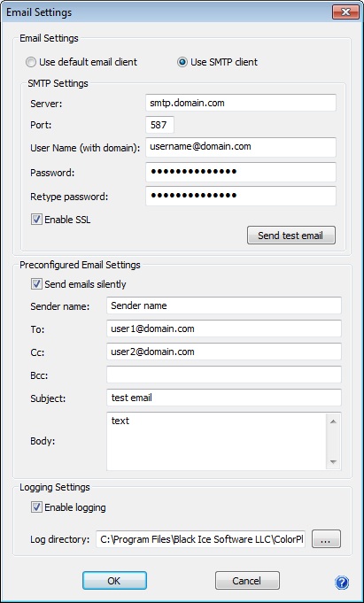The width and height of the screenshot is (364, 603).
Task: Cancel the Email Settings dialog
Action: coord(247,581)
